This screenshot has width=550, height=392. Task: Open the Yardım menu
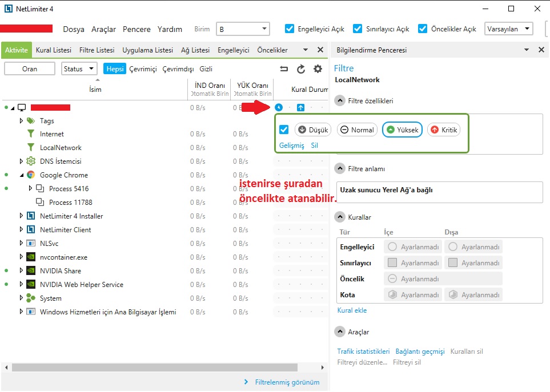pos(170,29)
